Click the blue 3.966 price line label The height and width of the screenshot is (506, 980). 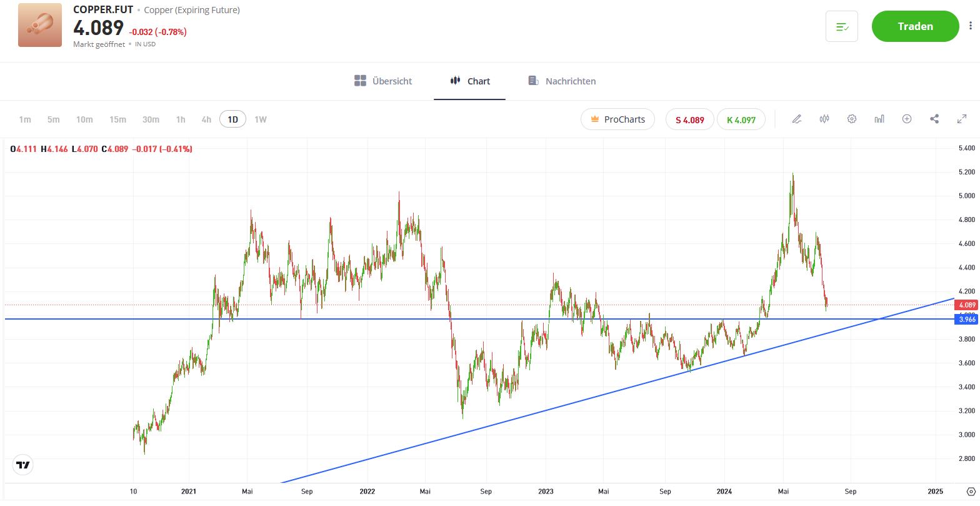[966, 320]
